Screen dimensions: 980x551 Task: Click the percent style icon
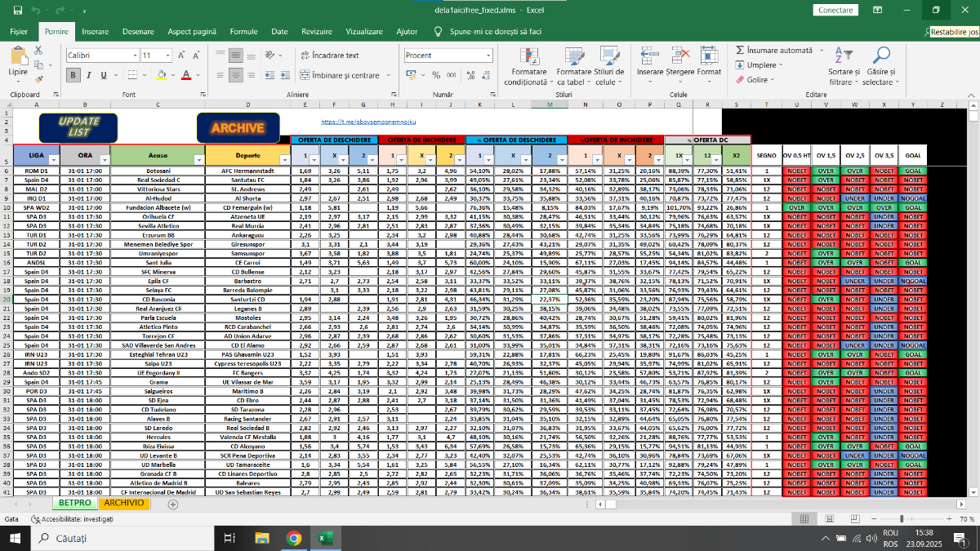436,75
